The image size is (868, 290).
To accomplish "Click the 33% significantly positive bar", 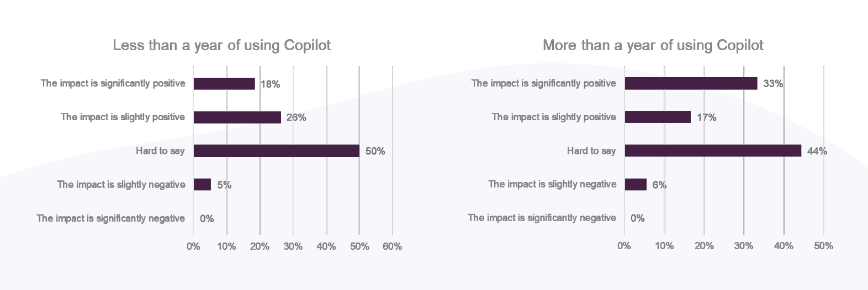I will coord(691,83).
